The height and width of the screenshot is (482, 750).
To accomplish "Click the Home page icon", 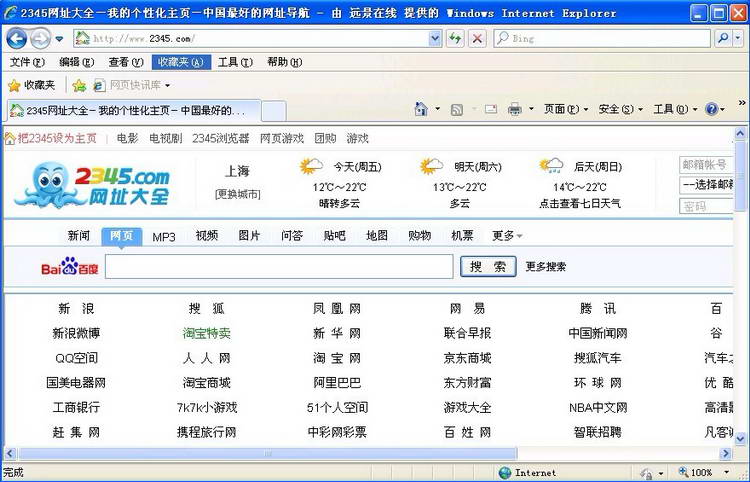I will coord(421,110).
